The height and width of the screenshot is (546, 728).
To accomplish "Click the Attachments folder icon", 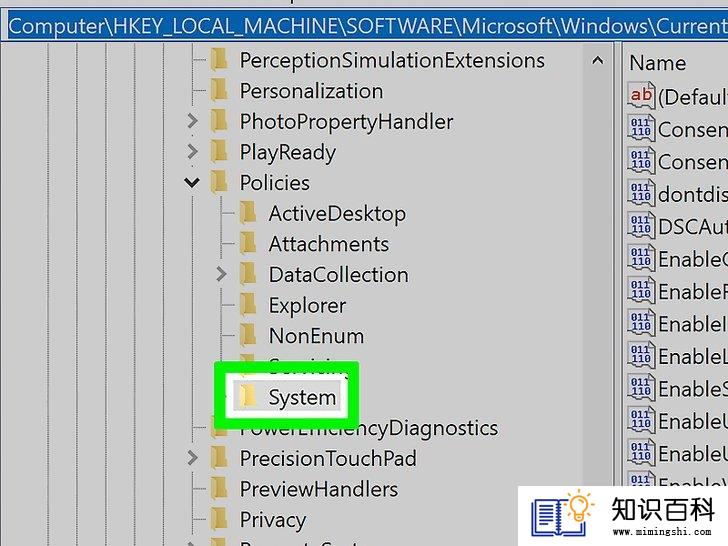I will [x=248, y=244].
